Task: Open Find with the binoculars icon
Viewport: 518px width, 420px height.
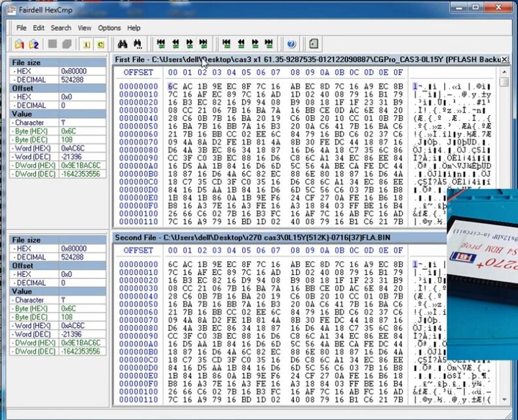Action: (x=122, y=44)
